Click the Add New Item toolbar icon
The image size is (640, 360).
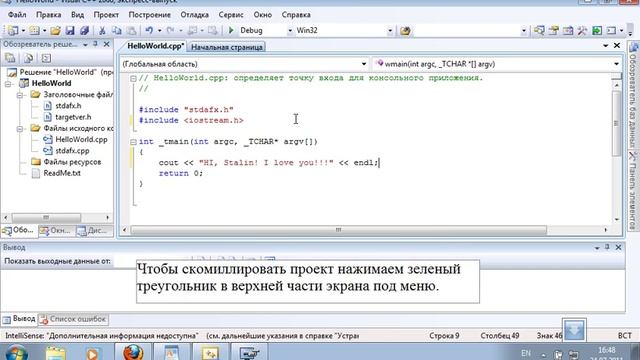(x=34, y=31)
